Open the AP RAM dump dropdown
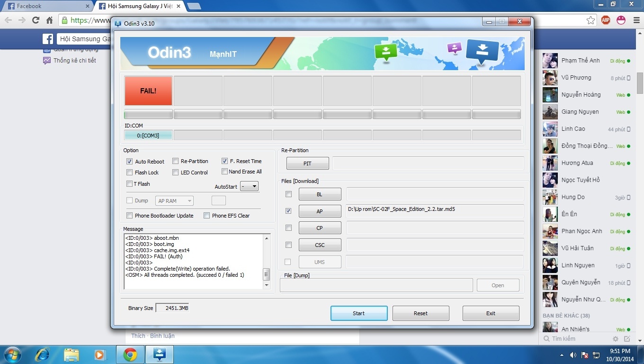Viewport: 644px width, 364px height. 174,201
